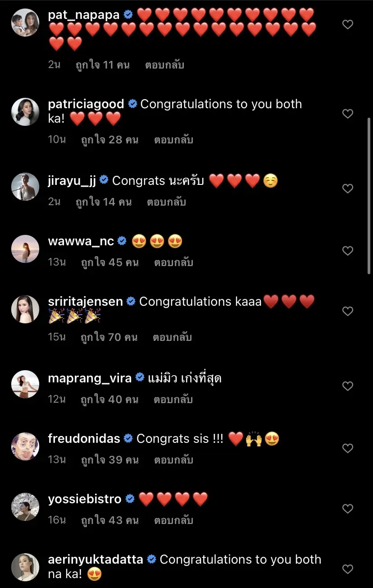Like aerinyuktadatta's comment
Viewport: 373px width, 588px height.
coord(348,569)
